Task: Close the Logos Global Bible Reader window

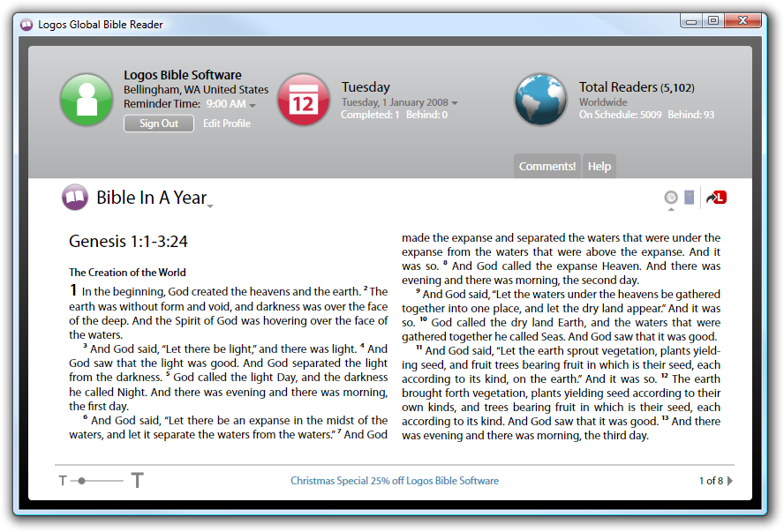Action: pos(743,20)
